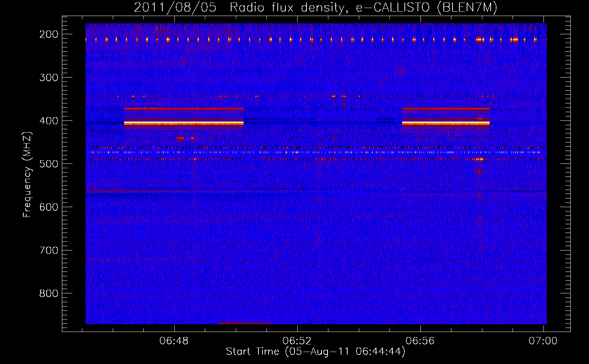Click the 06:56 time tick label
Image resolution: width=589 pixels, height=364 pixels.
point(420,341)
